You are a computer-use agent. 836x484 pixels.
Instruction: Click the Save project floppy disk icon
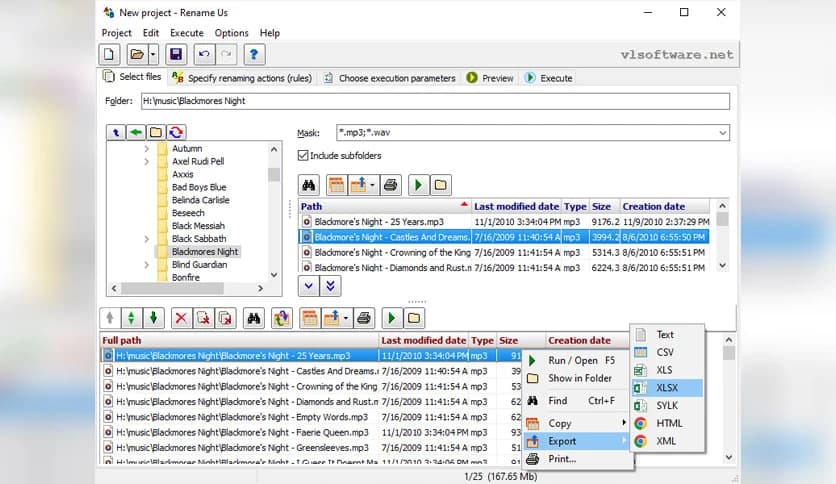point(176,54)
